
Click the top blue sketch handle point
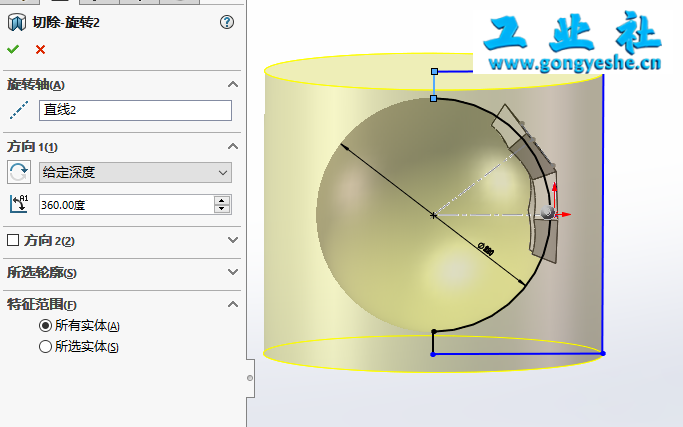click(434, 71)
